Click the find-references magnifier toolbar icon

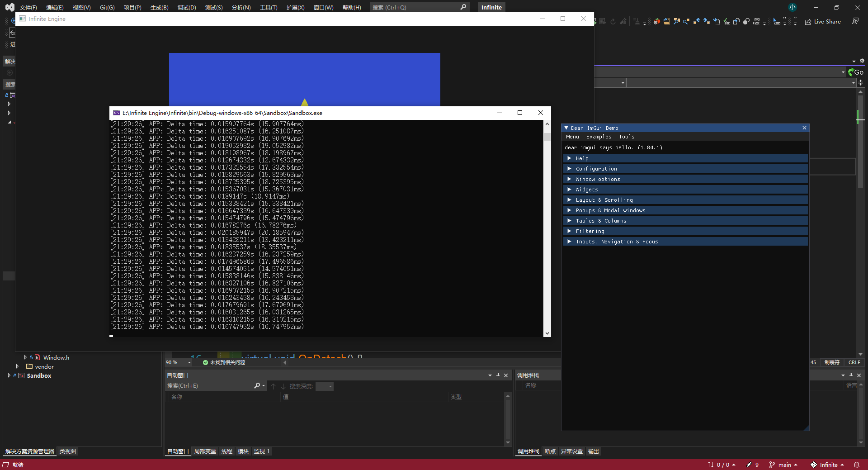(x=677, y=21)
